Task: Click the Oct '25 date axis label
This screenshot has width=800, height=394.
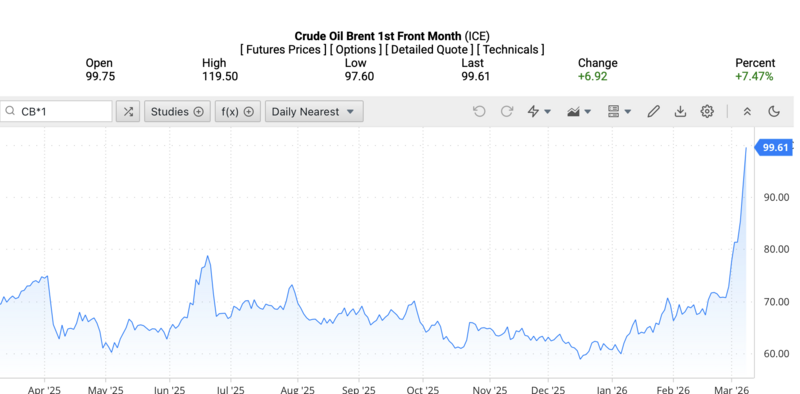Action: pyautogui.click(x=423, y=389)
